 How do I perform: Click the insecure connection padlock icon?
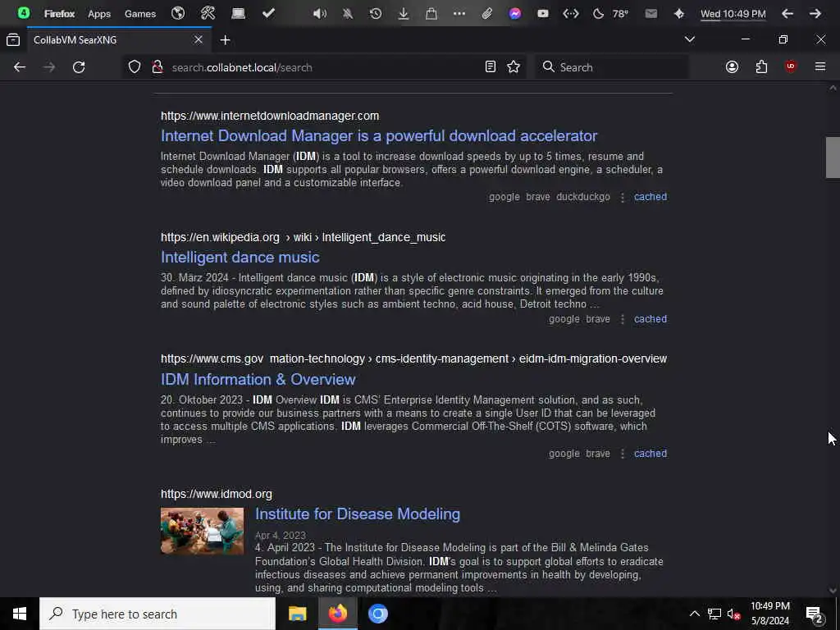coord(157,67)
